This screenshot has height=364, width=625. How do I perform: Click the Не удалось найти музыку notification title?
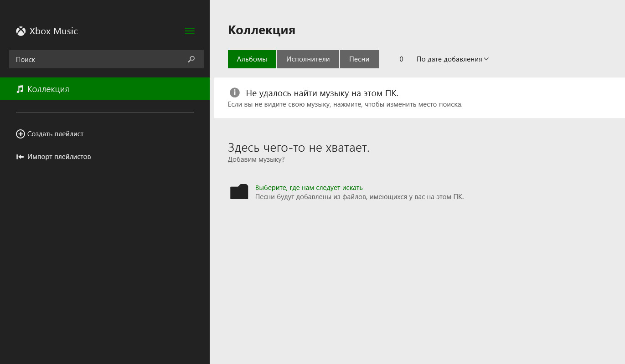click(x=322, y=93)
